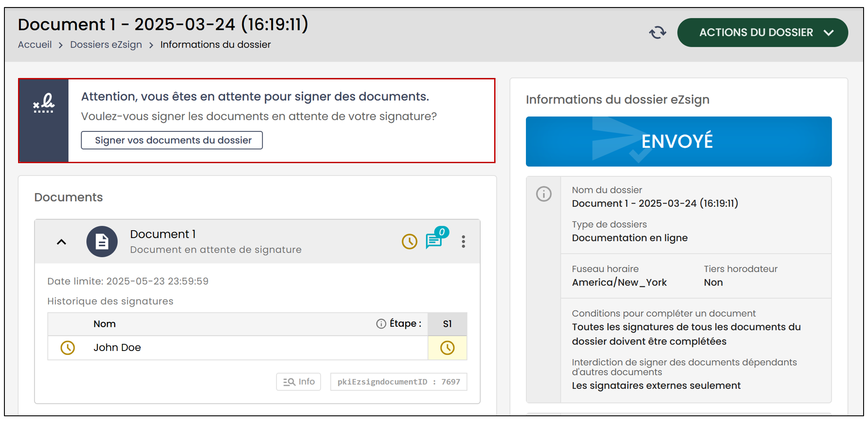Click the John Doe signer row
The height and width of the screenshot is (422, 868).
click(x=257, y=348)
